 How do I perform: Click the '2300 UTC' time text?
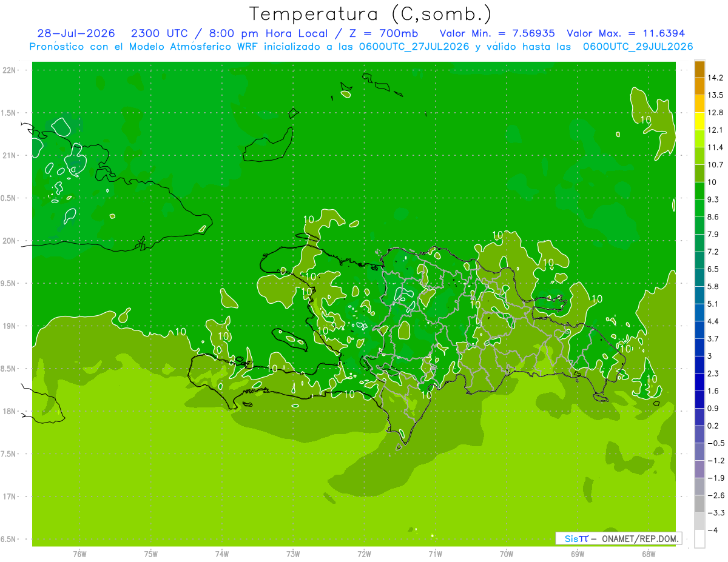tap(161, 33)
